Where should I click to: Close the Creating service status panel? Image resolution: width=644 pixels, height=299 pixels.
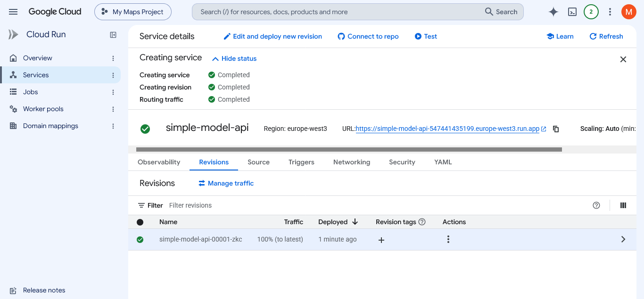623,59
